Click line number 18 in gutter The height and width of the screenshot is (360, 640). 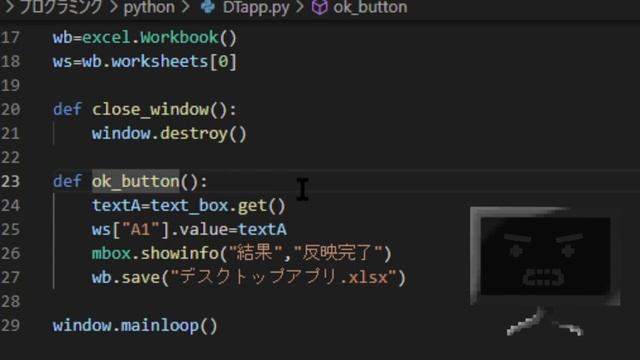(x=10, y=62)
